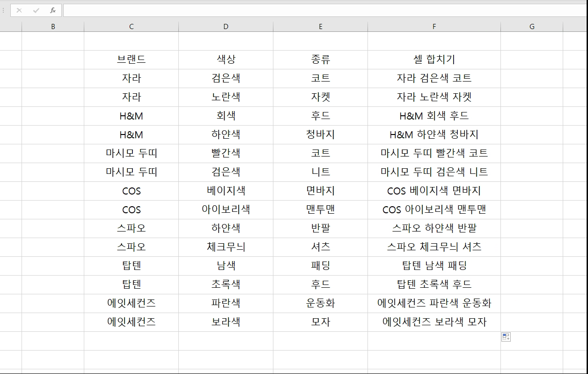Select column B header
The height and width of the screenshot is (374, 588).
[x=53, y=27]
